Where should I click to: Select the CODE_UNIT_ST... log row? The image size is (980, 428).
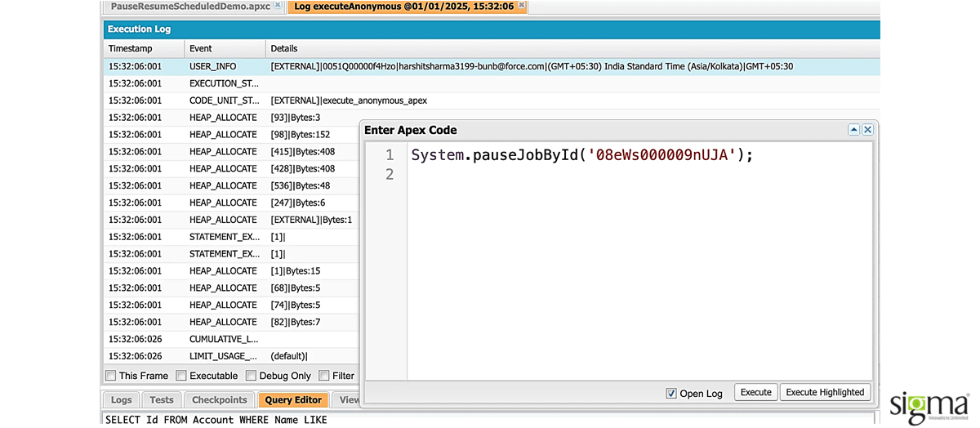[x=492, y=100]
